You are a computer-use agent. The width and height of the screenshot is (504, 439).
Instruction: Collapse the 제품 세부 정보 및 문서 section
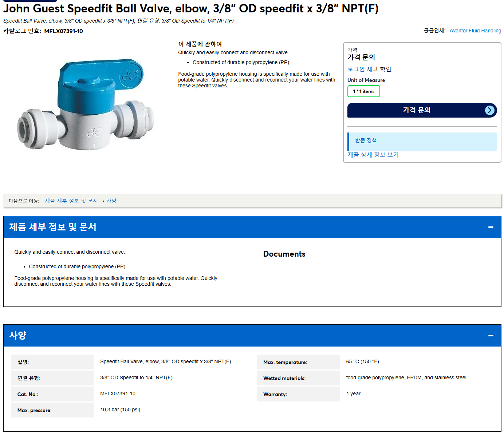click(491, 227)
